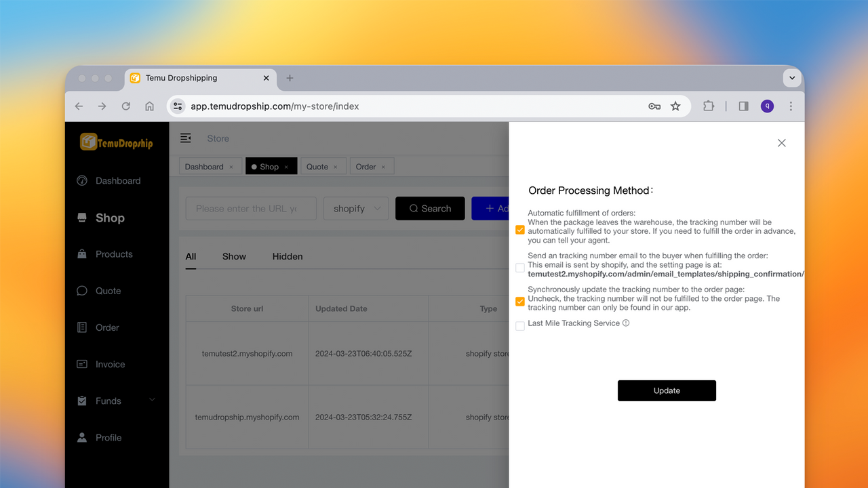This screenshot has height=488, width=868.
Task: Close the Dashboard tag with its x
Action: (231, 167)
